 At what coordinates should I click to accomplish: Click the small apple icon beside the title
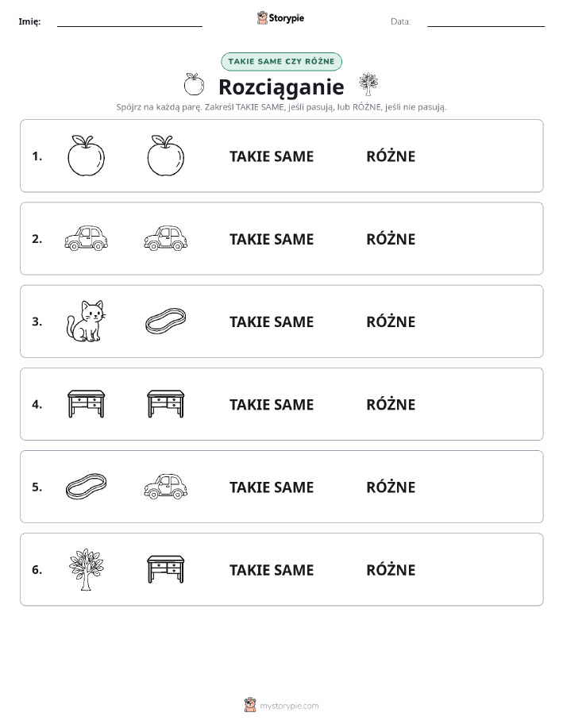point(194,84)
